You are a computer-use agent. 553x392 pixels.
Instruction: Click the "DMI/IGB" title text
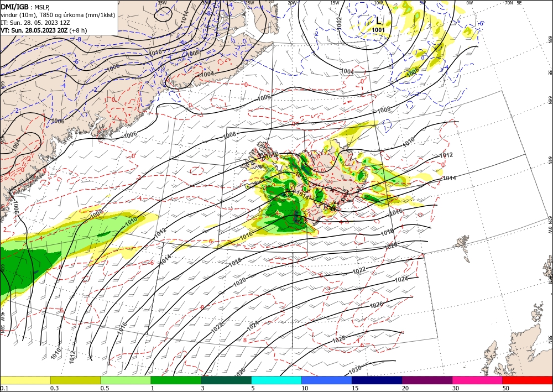[x=14, y=7]
